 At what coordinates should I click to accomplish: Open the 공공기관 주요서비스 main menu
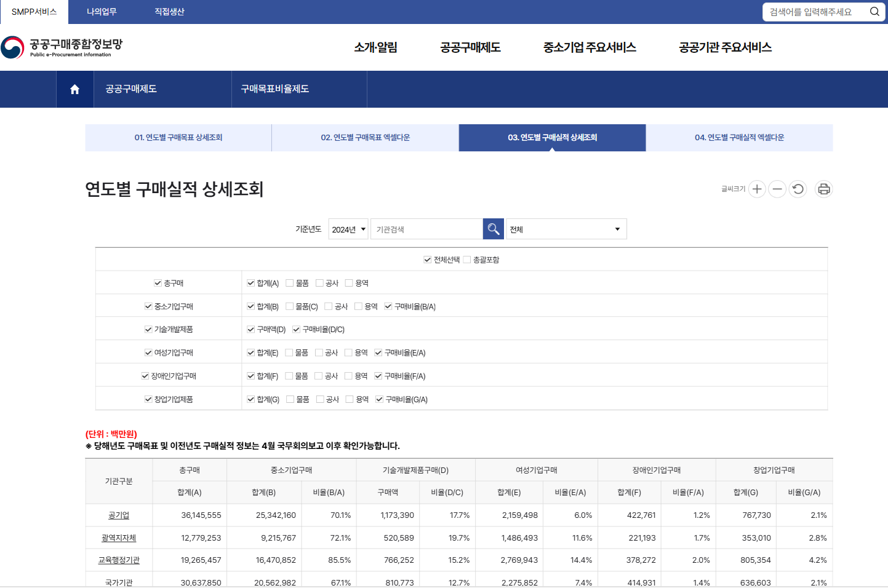(x=725, y=47)
